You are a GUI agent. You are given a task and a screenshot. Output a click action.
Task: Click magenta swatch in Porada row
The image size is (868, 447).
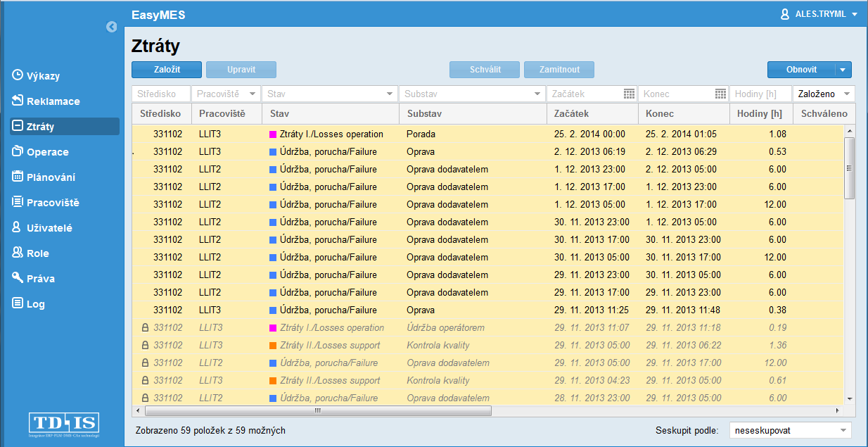coord(273,134)
